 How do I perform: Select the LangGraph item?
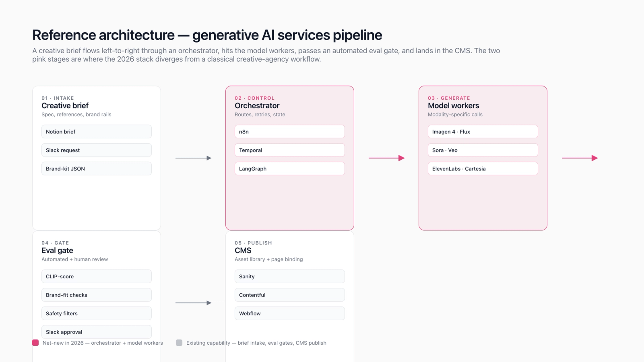[290, 169]
